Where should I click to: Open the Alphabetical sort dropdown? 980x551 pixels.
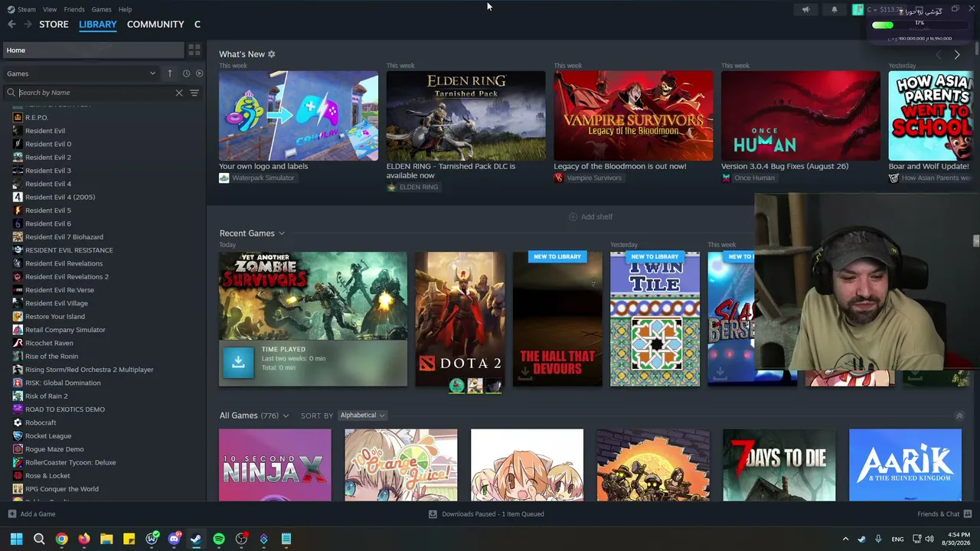click(x=362, y=416)
